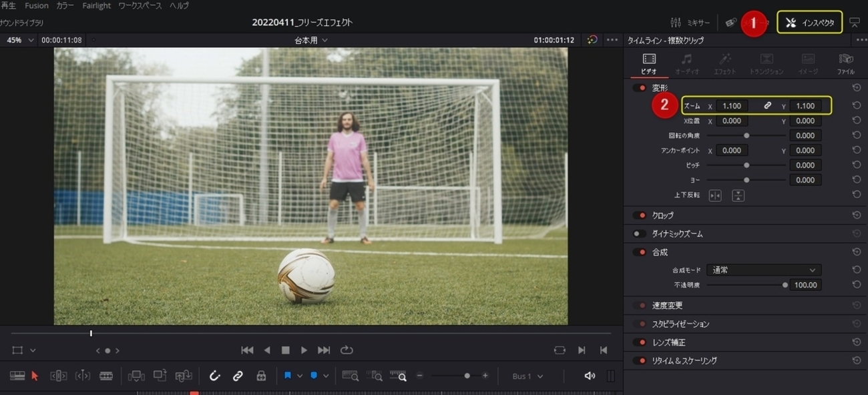Click the flip horizontal icon
Screen dimensions: 868x395
(x=715, y=195)
